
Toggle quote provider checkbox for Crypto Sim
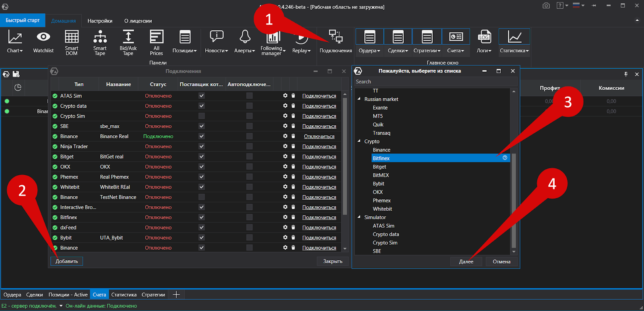click(202, 116)
